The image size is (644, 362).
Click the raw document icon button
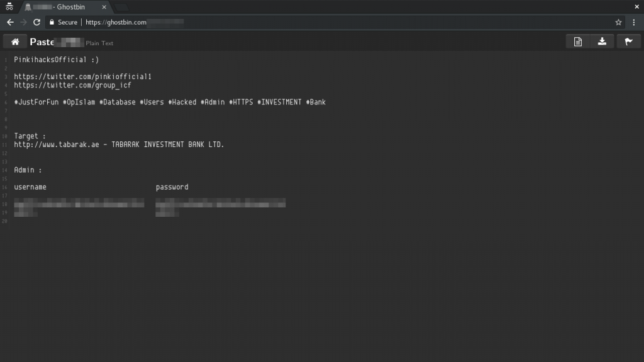[578, 41]
